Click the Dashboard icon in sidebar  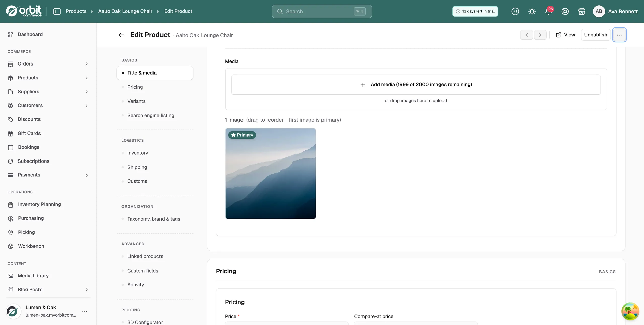10,35
